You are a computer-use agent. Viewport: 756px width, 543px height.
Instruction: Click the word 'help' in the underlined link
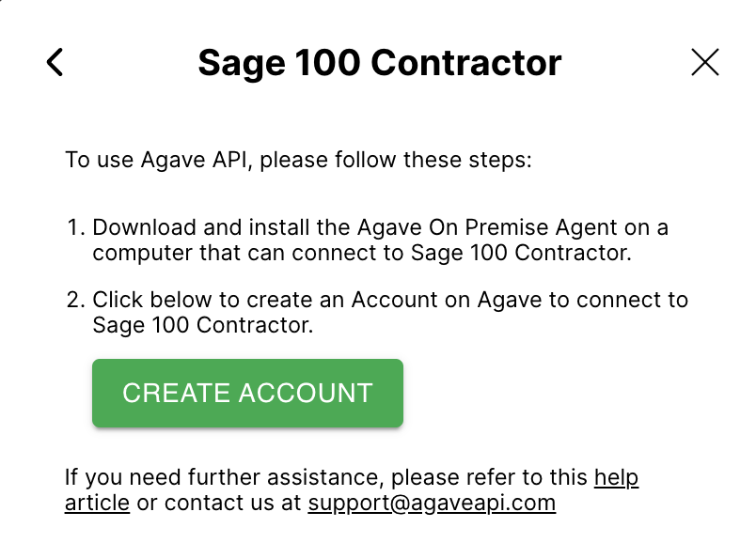point(616,477)
